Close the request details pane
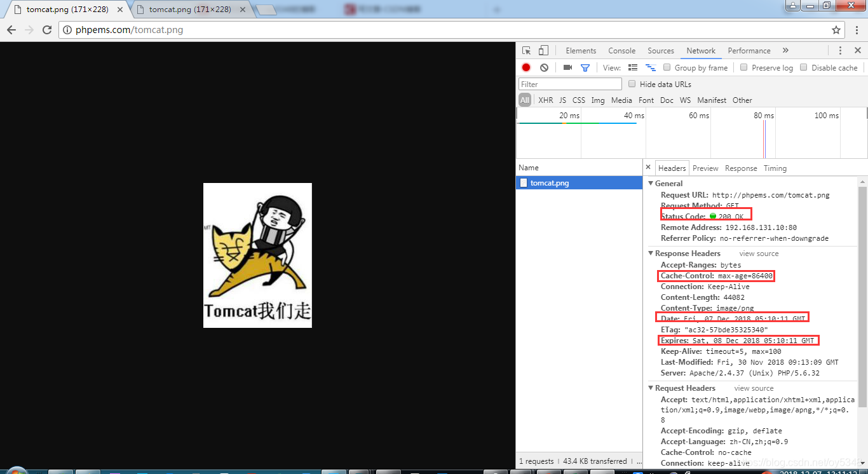This screenshot has height=474, width=868. coord(648,168)
